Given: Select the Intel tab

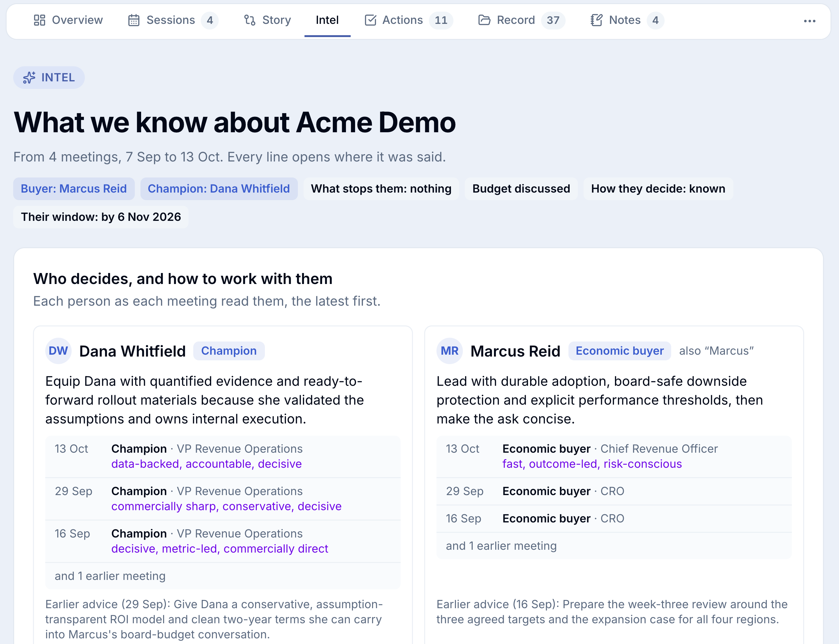Looking at the screenshot, I should tap(327, 20).
